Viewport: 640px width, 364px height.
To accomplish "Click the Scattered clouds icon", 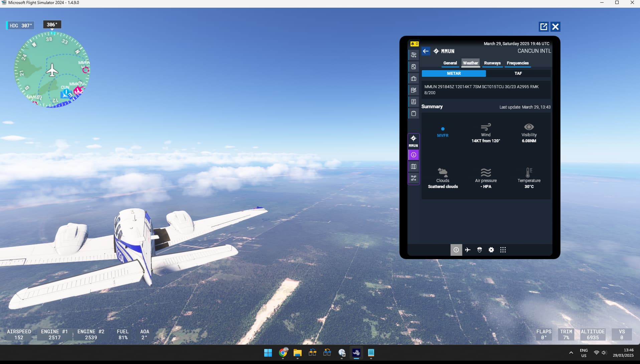I will point(443,172).
